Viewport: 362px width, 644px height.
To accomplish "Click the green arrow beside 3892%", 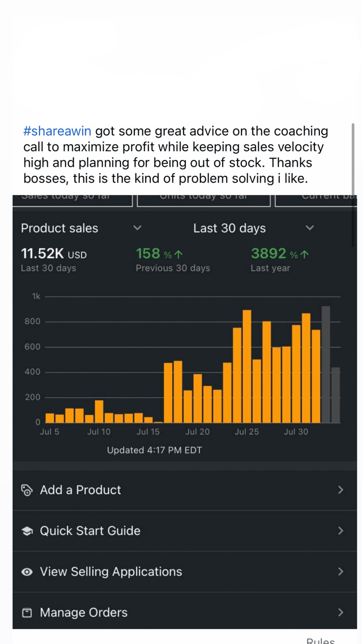I will 304,254.
